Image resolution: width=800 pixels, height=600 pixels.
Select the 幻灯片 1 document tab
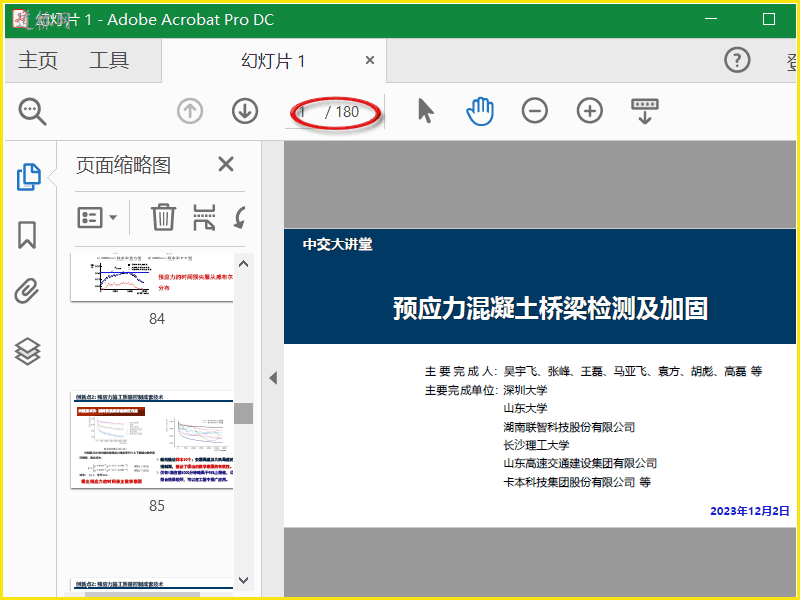tap(273, 61)
